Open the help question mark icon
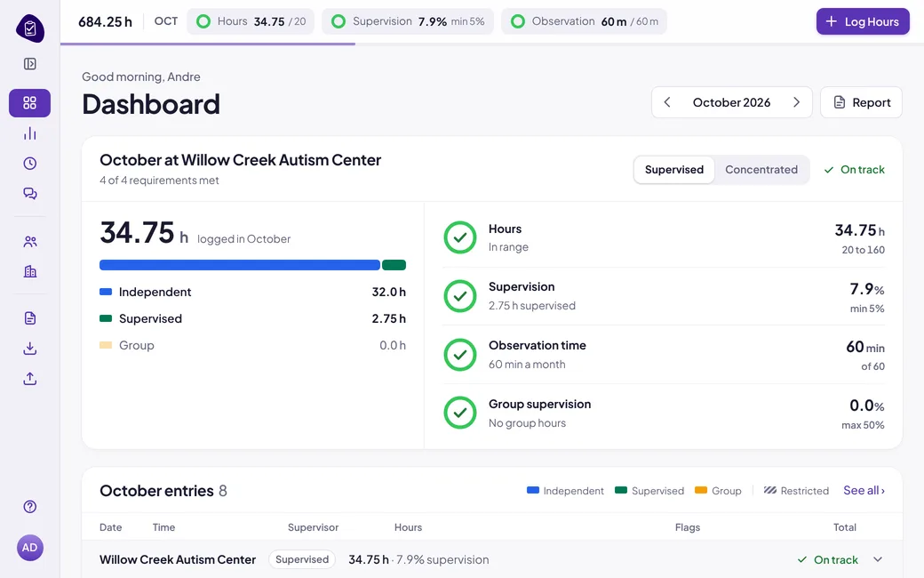924x578 pixels. point(30,507)
